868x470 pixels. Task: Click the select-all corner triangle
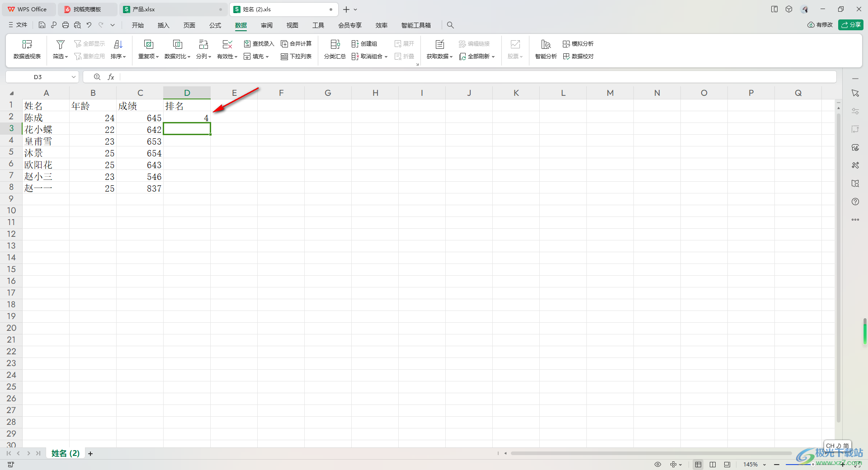11,93
